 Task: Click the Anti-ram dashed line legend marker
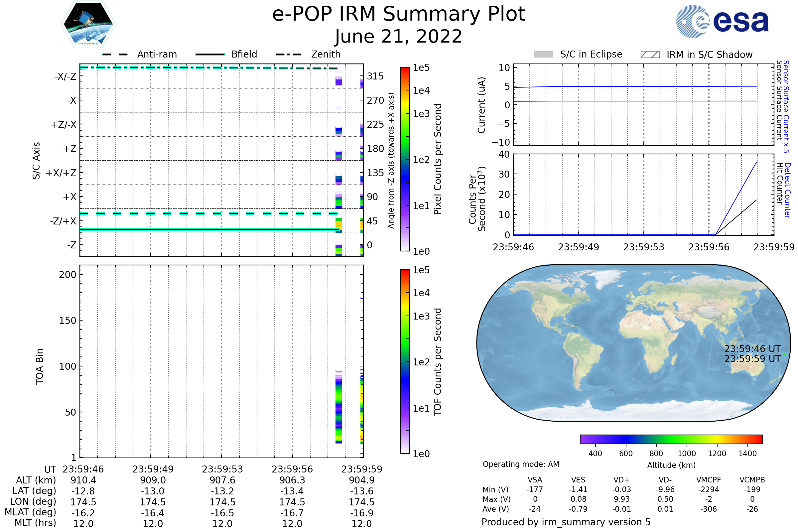point(115,54)
